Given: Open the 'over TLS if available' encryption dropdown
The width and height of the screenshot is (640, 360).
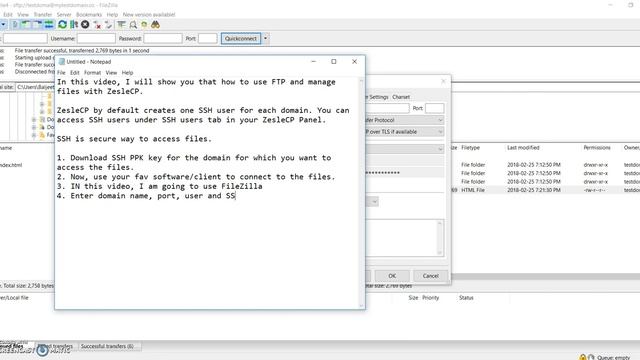Looking at the screenshot, I should (404, 132).
